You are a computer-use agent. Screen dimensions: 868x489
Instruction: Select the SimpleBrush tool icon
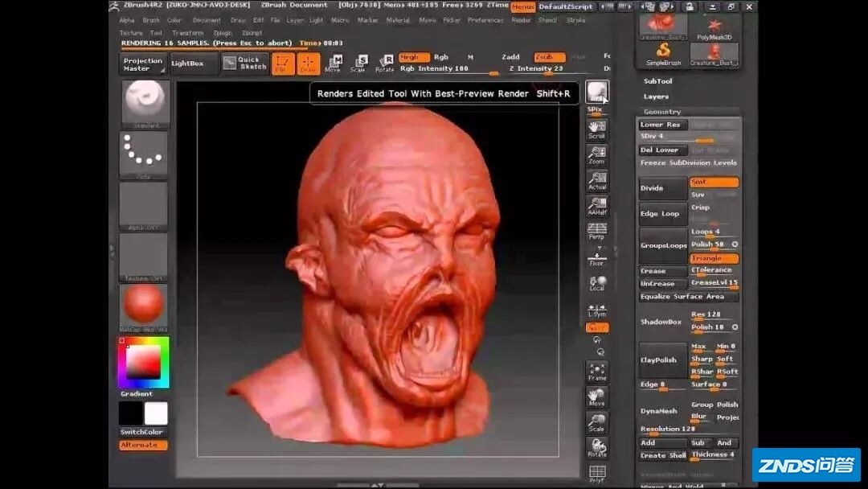[663, 55]
